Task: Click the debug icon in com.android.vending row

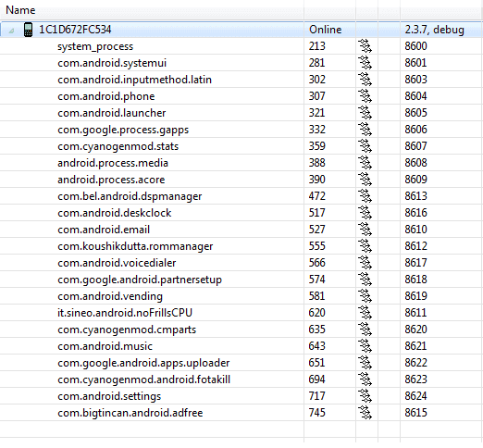Action: (365, 296)
